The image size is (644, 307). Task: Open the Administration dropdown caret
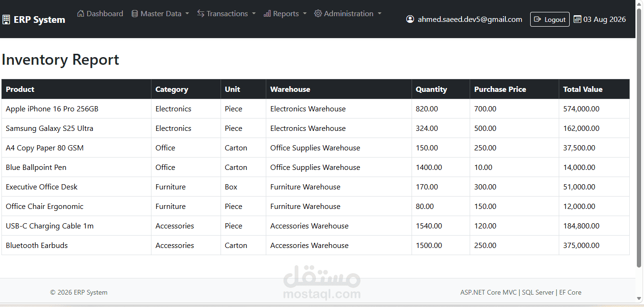pyautogui.click(x=380, y=13)
